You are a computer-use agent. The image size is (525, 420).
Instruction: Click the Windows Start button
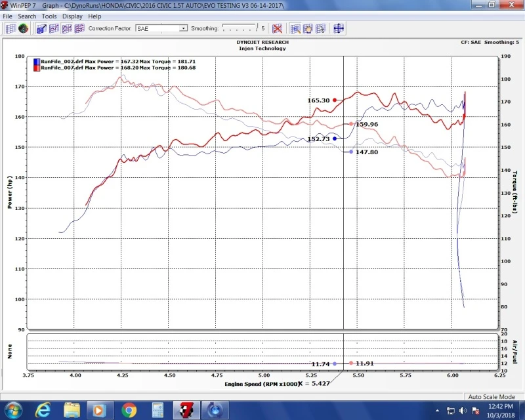point(12,410)
